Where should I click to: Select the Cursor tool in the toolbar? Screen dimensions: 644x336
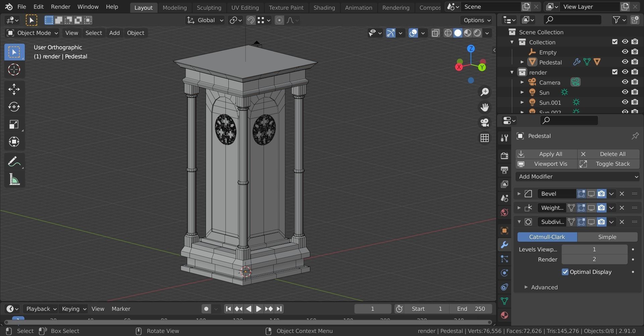coord(14,70)
